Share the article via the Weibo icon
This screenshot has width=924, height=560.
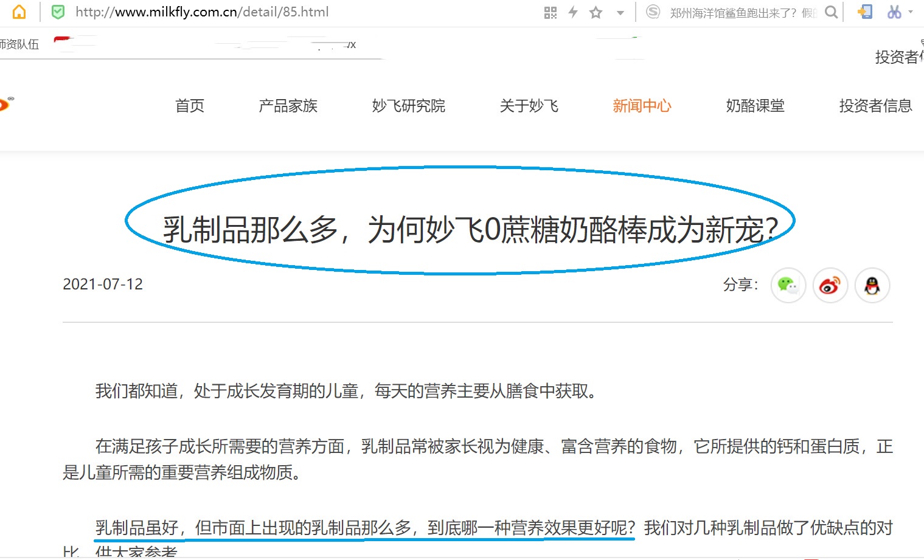point(830,285)
